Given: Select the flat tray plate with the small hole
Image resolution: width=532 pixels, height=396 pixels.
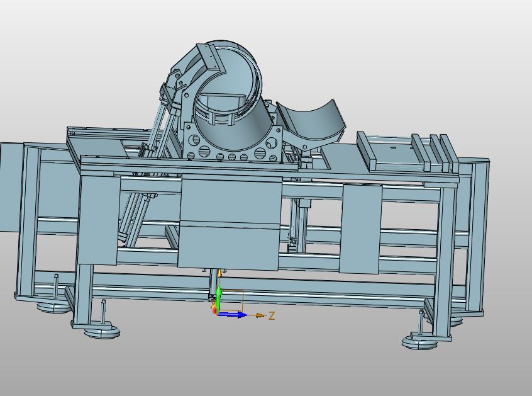Looking at the screenshot, I should click(x=392, y=153).
